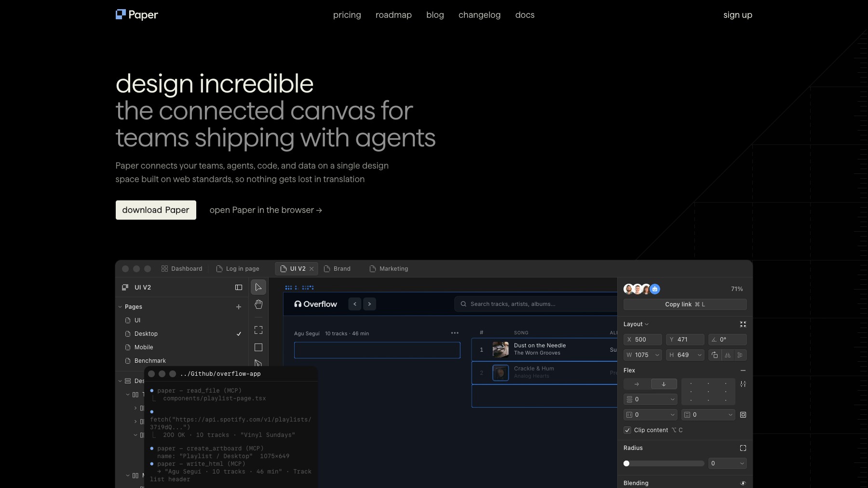
Task: Click the Radius slider handle
Action: 626,463
